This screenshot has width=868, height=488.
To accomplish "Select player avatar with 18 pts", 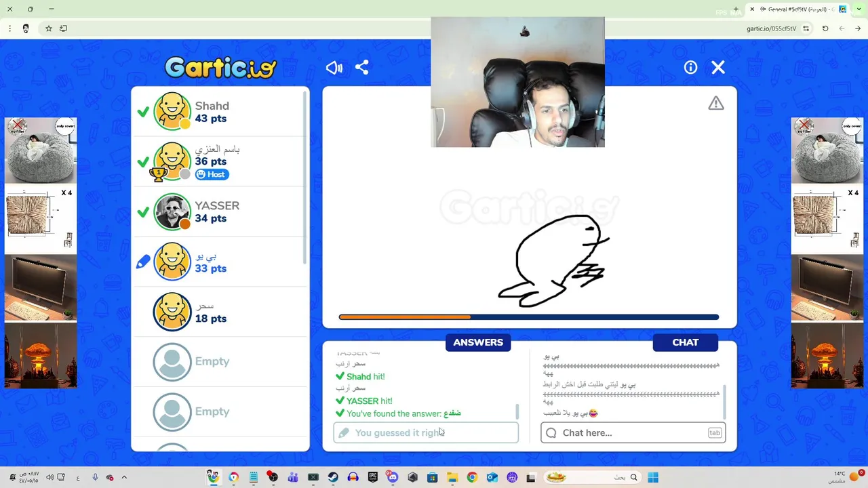I will 172,312.
